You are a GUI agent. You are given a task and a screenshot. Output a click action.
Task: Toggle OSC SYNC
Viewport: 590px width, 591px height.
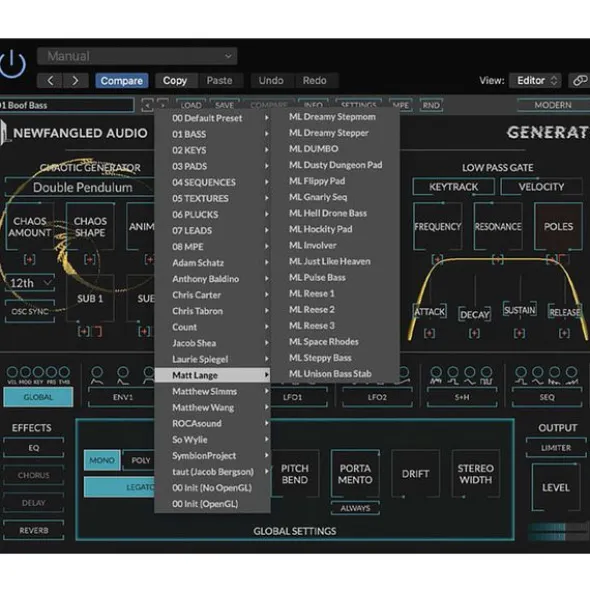tap(30, 311)
